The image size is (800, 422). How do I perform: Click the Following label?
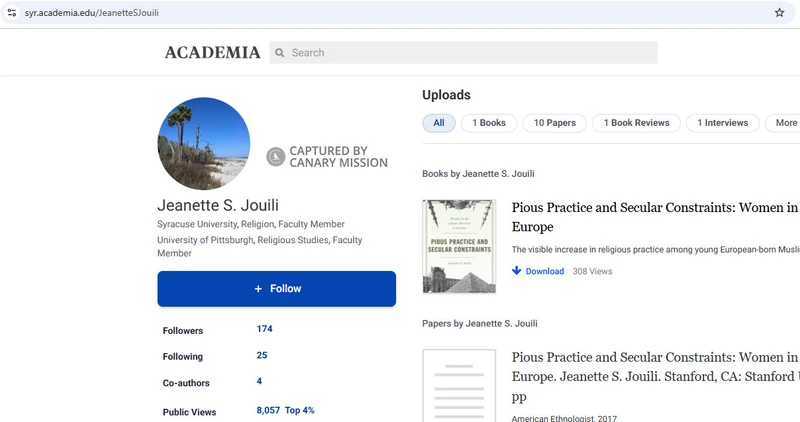183,357
